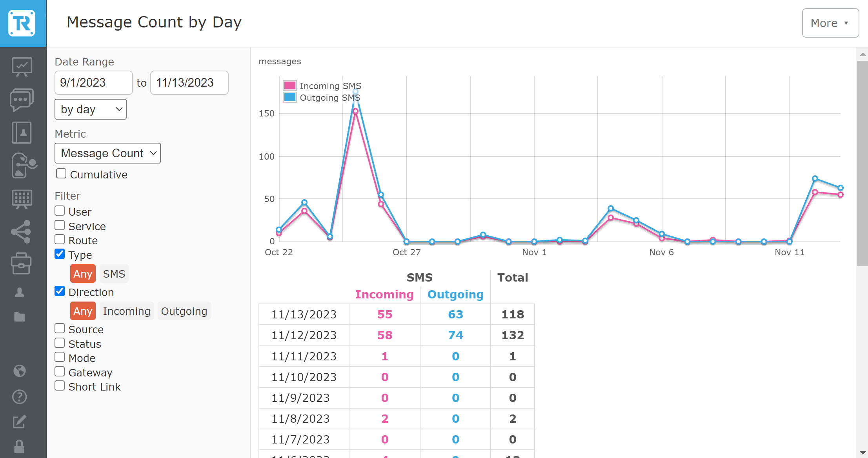Image resolution: width=868 pixels, height=458 pixels.
Task: Click the Outgoing SMS legend color swatch
Action: [x=290, y=97]
